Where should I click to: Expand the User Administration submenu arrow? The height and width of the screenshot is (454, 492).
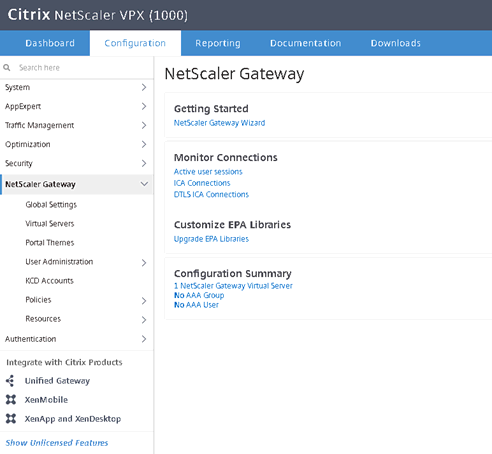pos(144,263)
